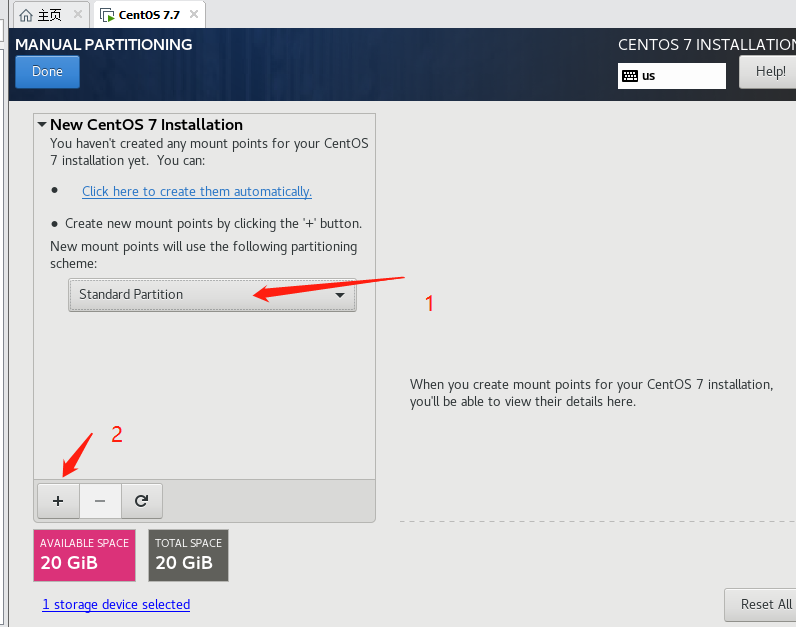Click the plus button to add mount point
This screenshot has height=627, width=796.
[x=58, y=501]
